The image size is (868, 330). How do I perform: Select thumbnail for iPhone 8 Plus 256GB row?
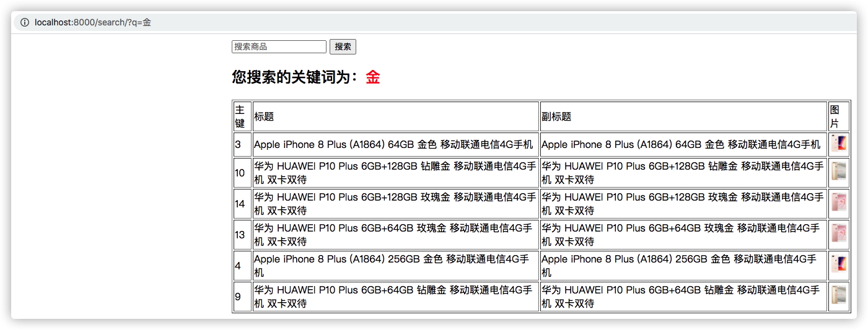[839, 266]
